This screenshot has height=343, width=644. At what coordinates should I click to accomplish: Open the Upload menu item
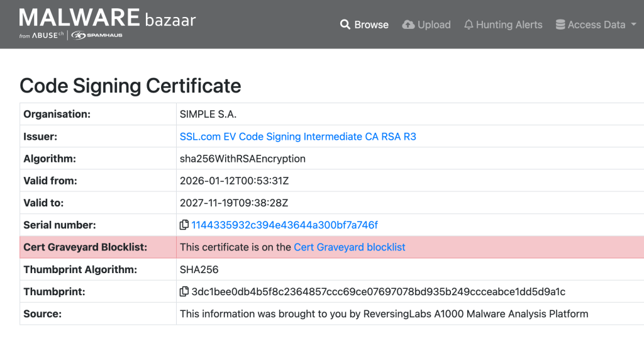click(434, 25)
